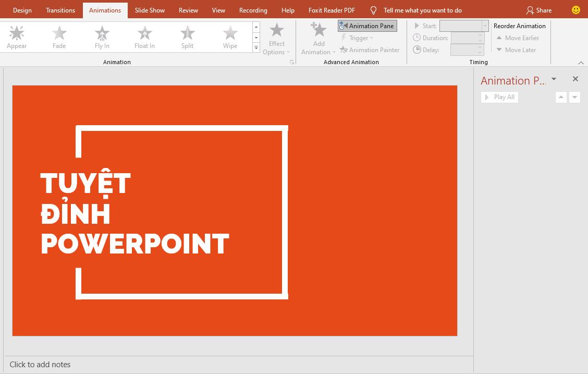This screenshot has width=588, height=374.
Task: Choose the Fly In animation
Action: [x=102, y=36]
